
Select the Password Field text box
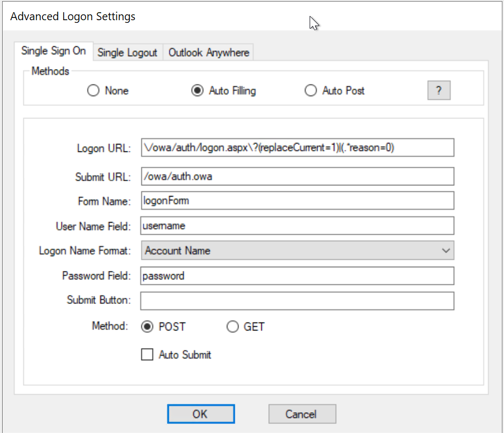(297, 276)
